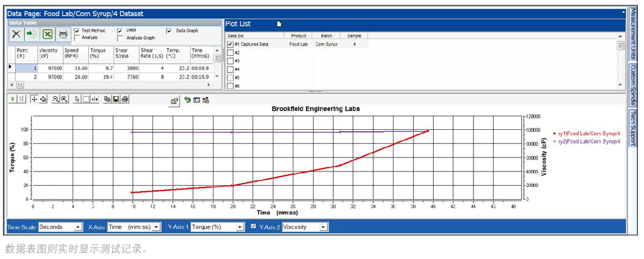Click the green undo arrow icon

pos(188,100)
